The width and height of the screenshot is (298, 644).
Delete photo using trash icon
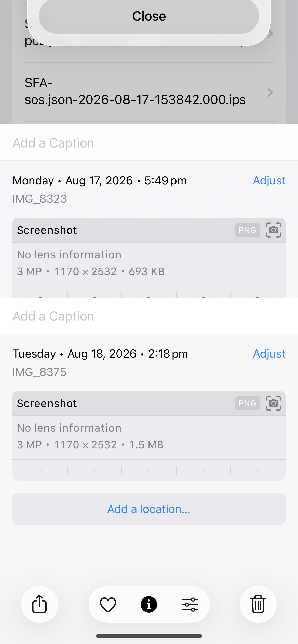tap(258, 604)
